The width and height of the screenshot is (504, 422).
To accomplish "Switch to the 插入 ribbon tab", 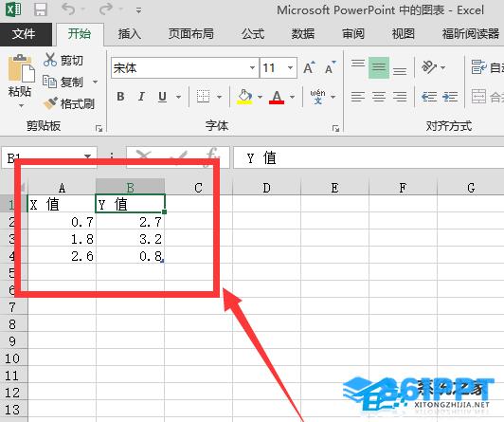I will (129, 34).
